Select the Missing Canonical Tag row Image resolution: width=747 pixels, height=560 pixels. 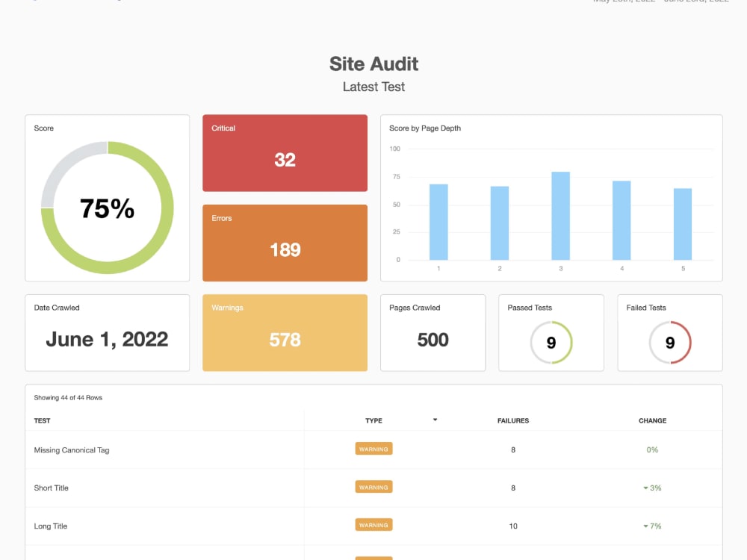pos(373,449)
